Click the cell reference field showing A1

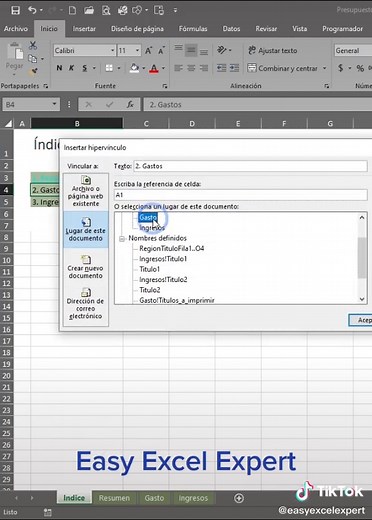click(x=241, y=195)
